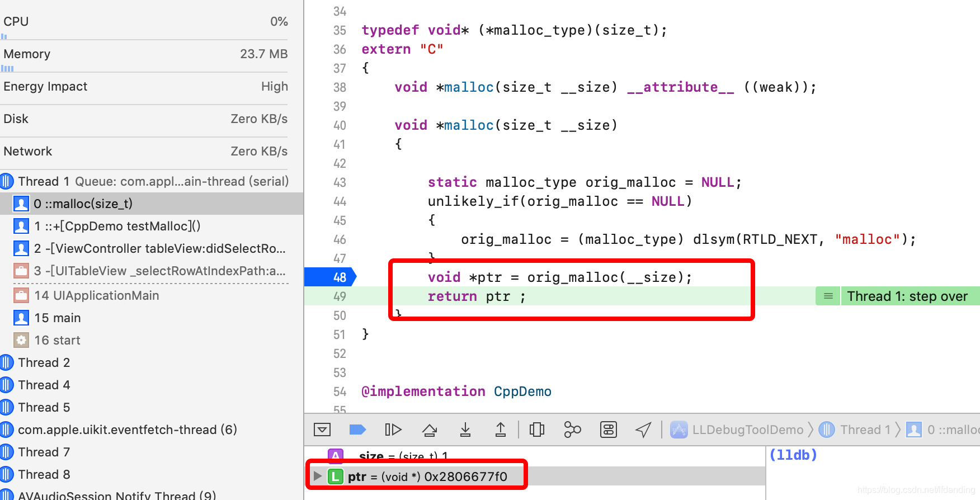Screen dimensions: 980x500
Task: Select frame 15 main
Action: [152, 318]
